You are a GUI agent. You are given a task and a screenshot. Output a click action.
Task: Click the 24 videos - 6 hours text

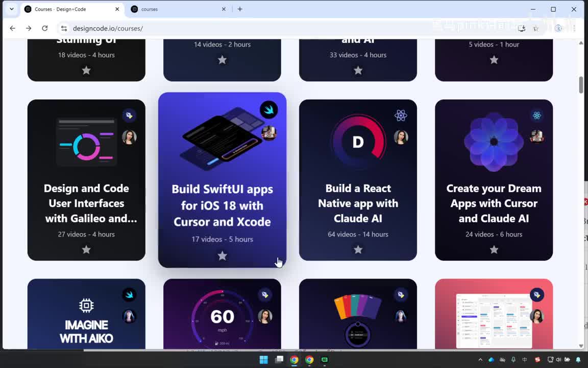click(494, 234)
